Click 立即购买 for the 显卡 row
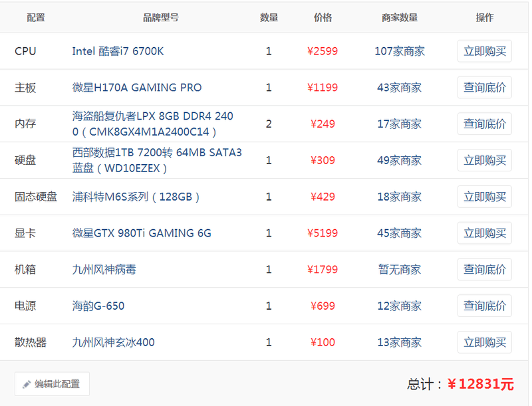This screenshot has width=532, height=406. coord(485,233)
